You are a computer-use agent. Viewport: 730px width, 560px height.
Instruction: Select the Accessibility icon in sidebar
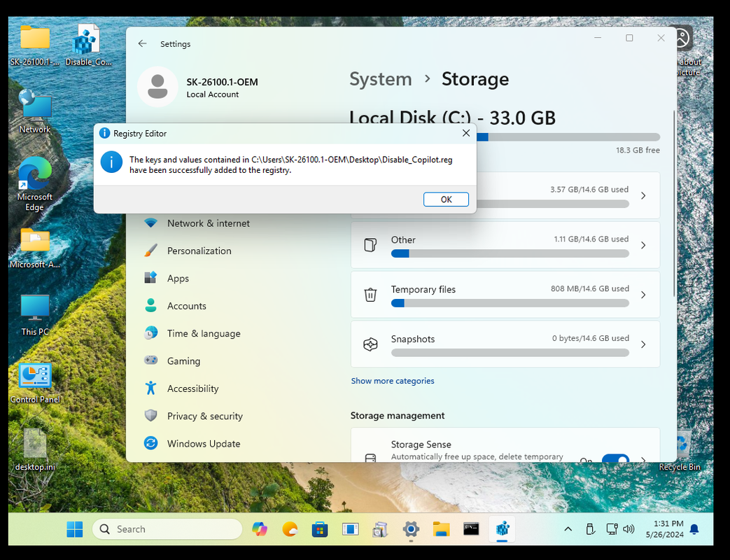point(151,388)
